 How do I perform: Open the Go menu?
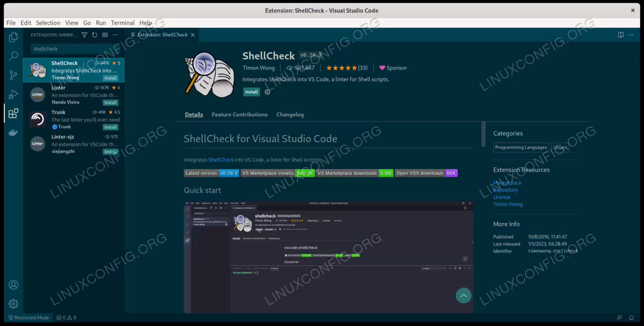click(87, 23)
